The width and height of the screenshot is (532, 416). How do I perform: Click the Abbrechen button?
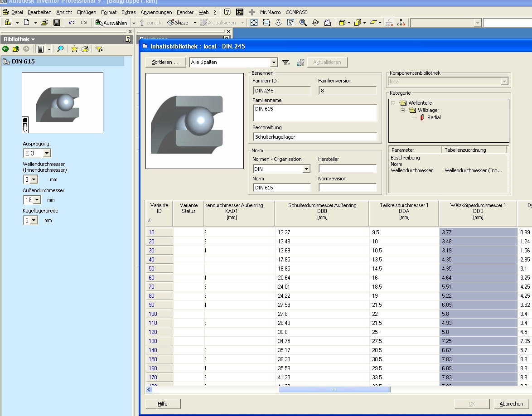click(x=511, y=404)
